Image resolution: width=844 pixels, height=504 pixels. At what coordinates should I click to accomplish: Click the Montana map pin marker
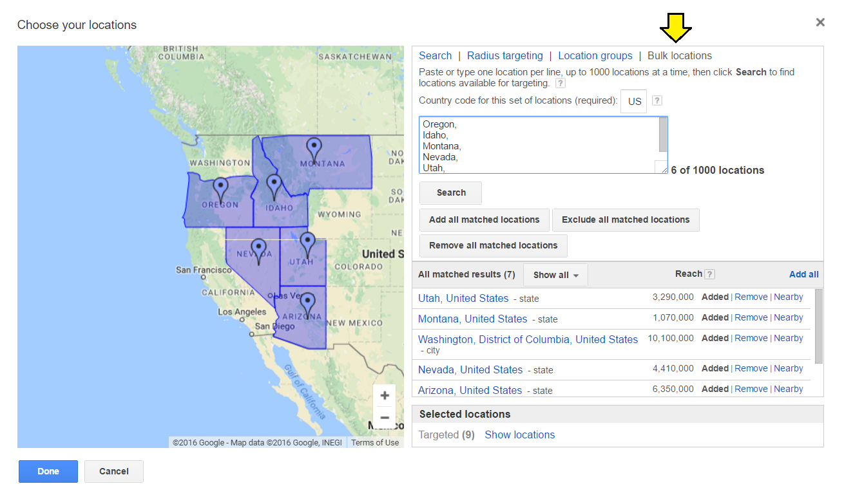[x=314, y=149]
